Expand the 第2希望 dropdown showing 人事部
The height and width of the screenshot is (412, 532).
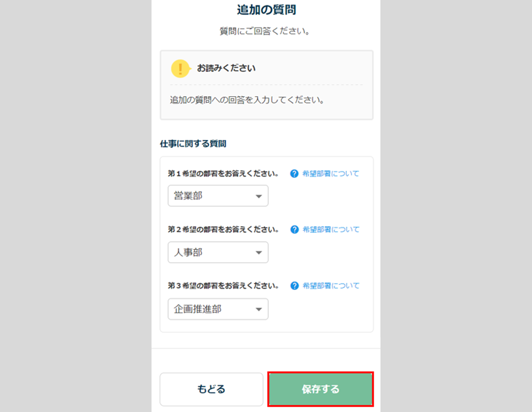click(218, 252)
